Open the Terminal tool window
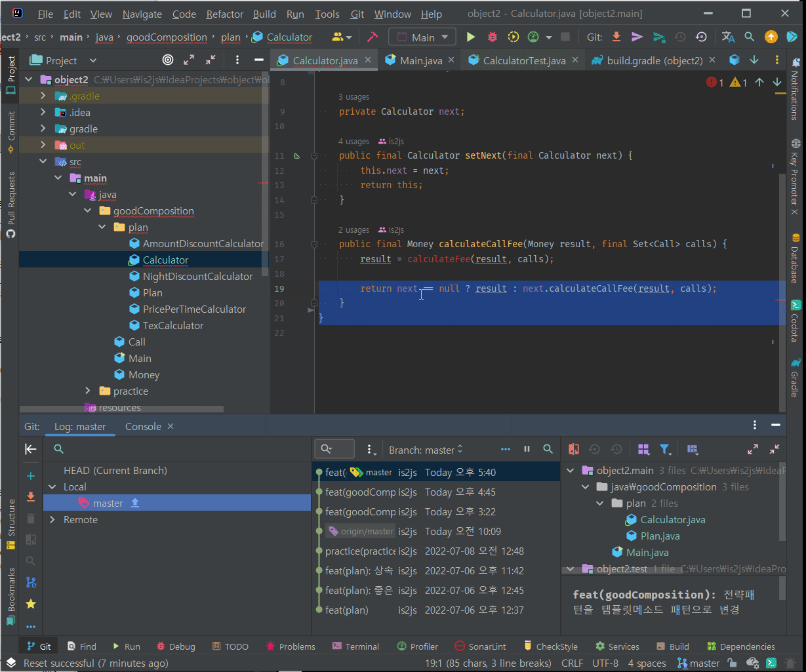This screenshot has height=672, width=806. (355, 646)
